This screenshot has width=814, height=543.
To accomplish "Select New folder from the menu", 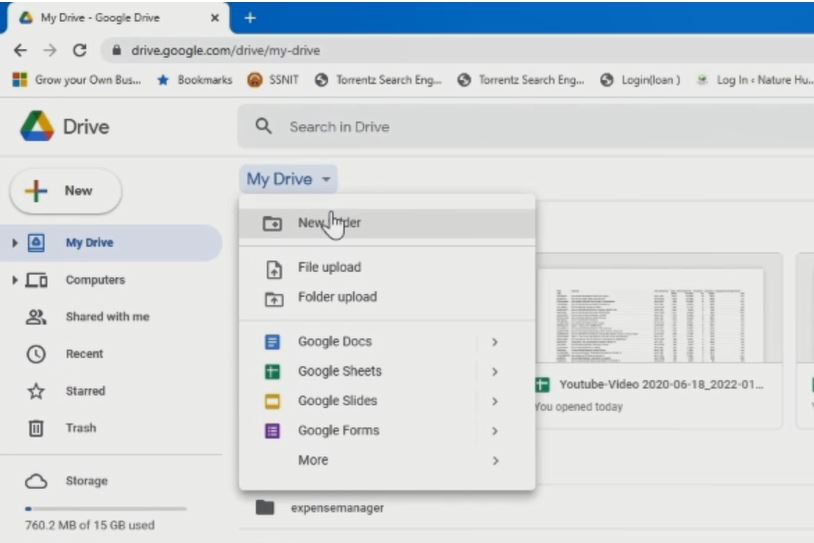I will tap(329, 223).
